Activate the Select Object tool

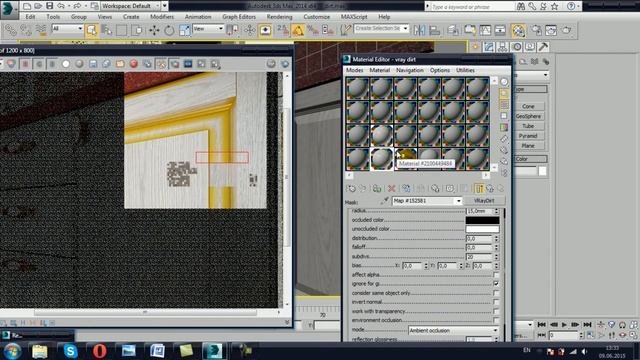point(91,30)
